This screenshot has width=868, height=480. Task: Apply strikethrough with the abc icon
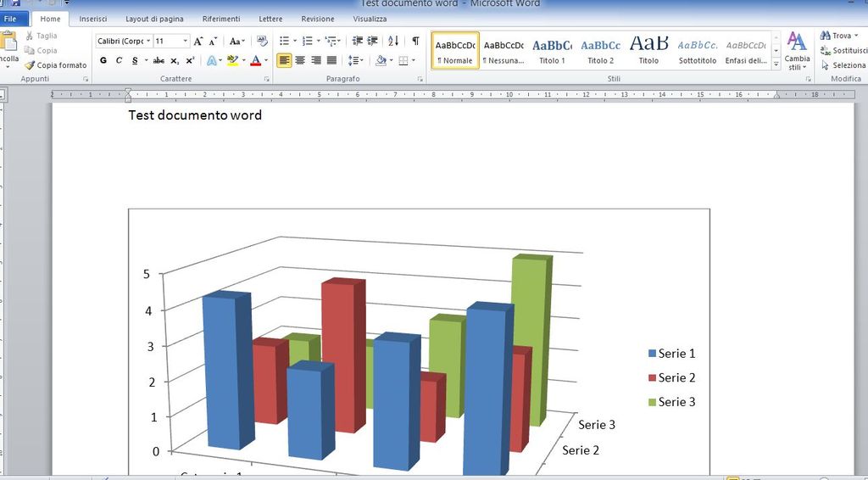pyautogui.click(x=159, y=60)
